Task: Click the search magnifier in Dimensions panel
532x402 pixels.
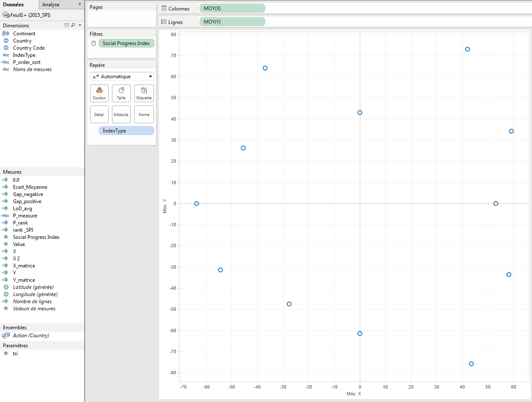Action: 73,25
